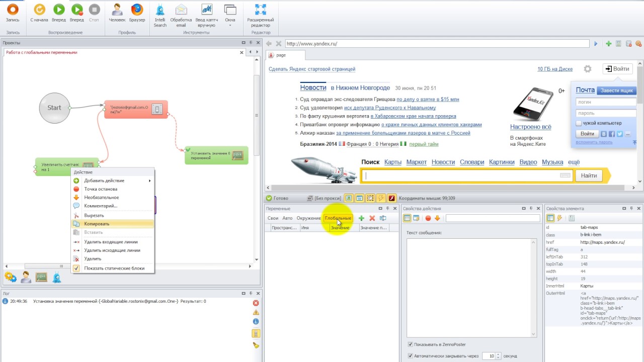Click the blue go arrow beside the address bar
The width and height of the screenshot is (644, 362).
[596, 44]
